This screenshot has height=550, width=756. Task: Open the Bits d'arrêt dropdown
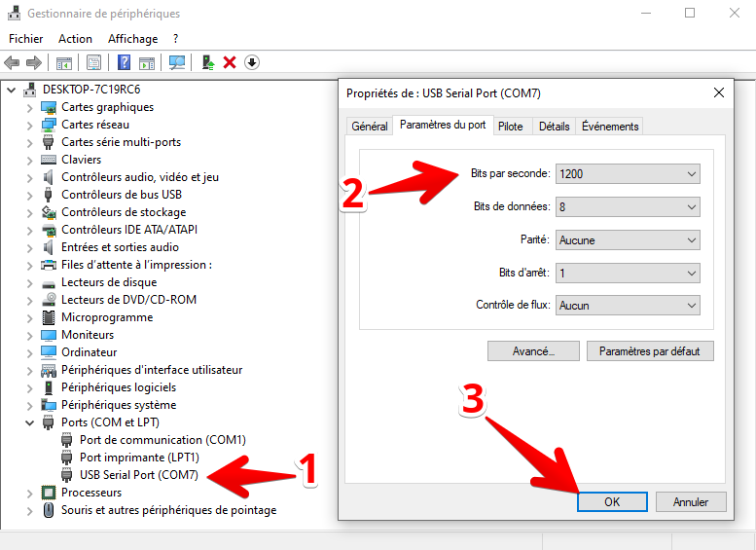[628, 274]
